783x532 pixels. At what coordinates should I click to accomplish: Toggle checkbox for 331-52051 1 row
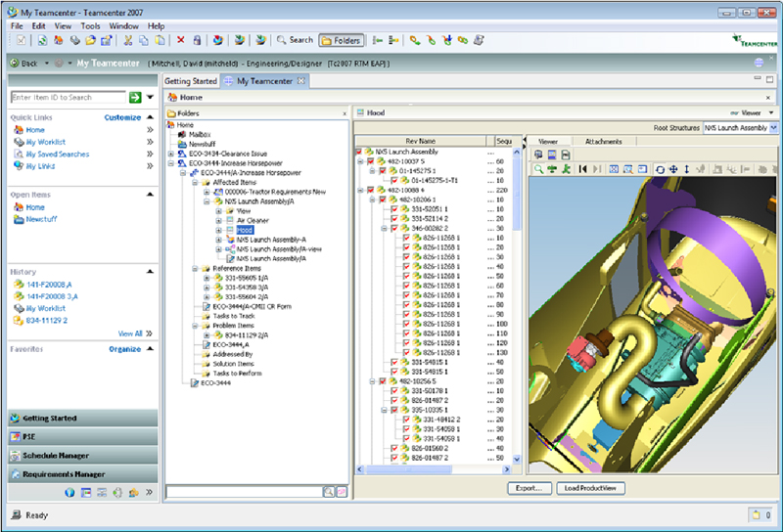(394, 209)
